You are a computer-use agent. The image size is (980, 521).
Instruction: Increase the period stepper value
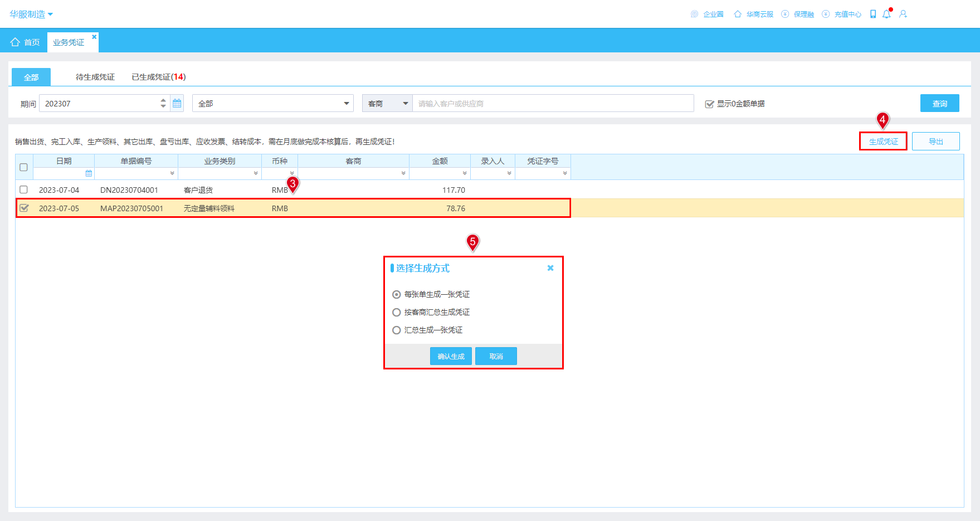163,100
